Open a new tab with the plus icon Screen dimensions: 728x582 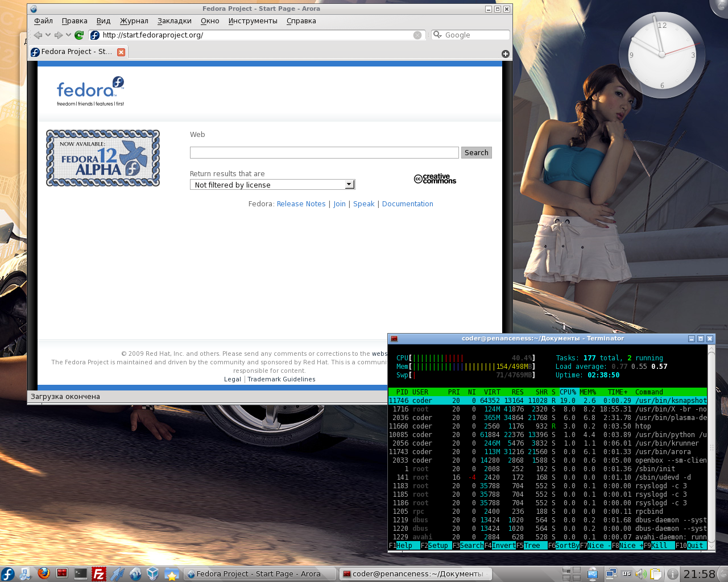coord(505,54)
